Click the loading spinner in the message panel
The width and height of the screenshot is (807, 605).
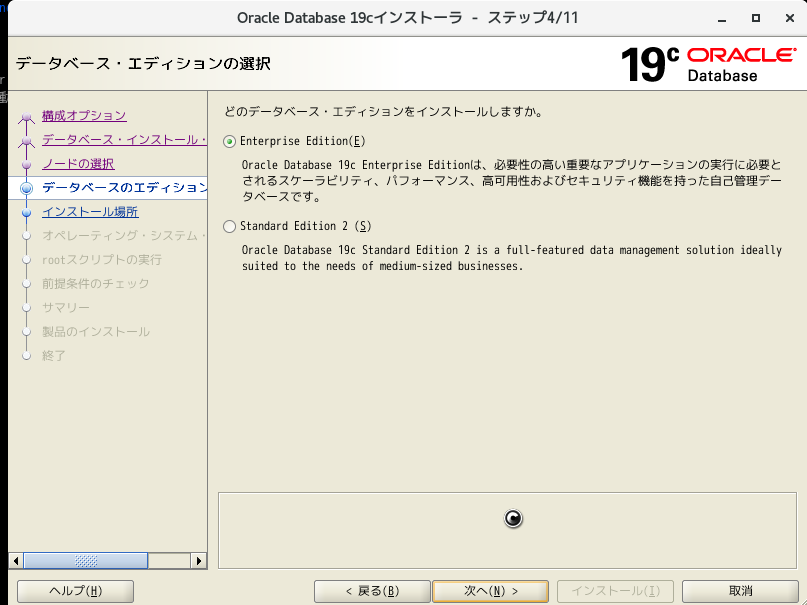tap(513, 519)
